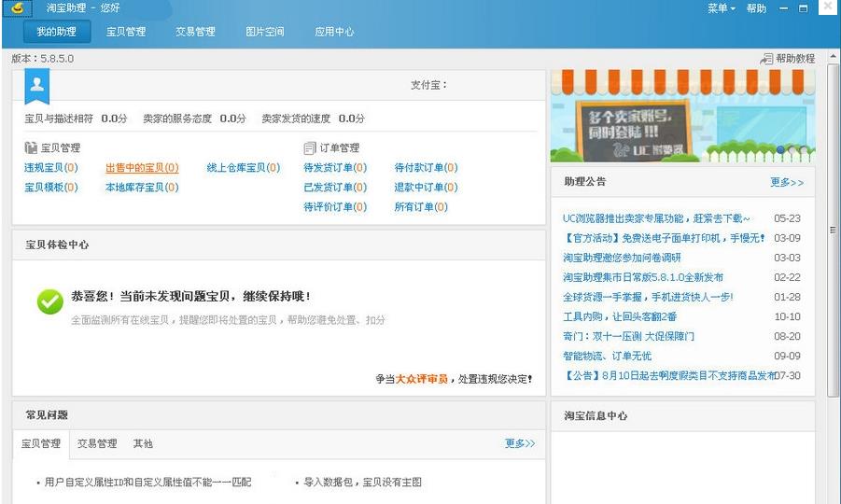Select the 其他 tab in 常见问题
The image size is (841, 504).
(142, 443)
